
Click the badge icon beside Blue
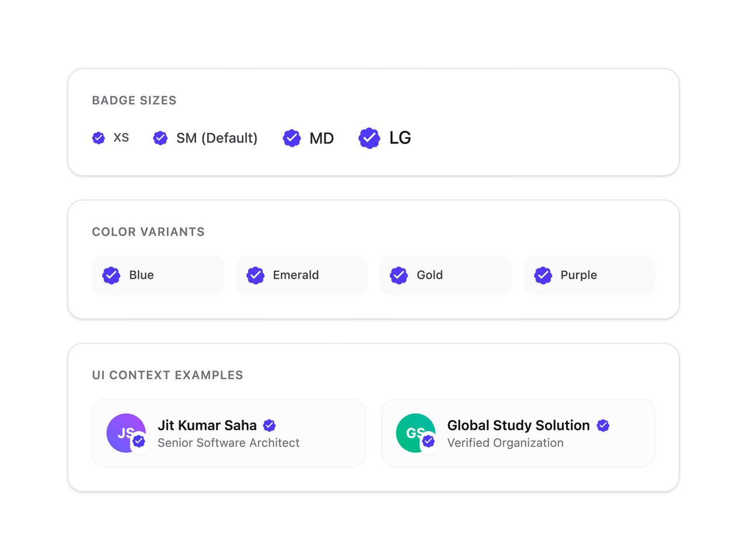click(x=111, y=275)
